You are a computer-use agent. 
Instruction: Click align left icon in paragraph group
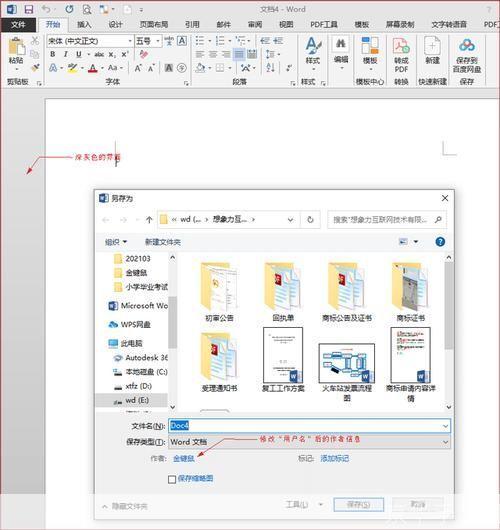point(200,54)
